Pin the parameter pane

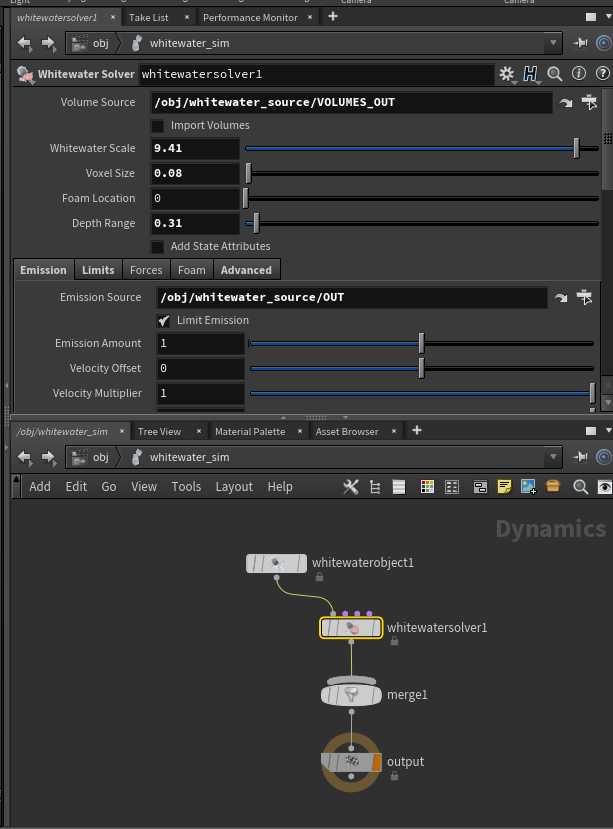(580, 43)
